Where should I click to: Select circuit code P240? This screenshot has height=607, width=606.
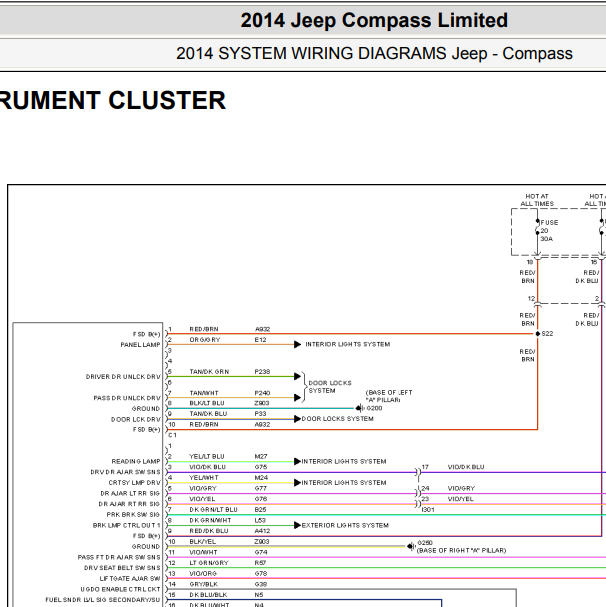pyautogui.click(x=262, y=393)
